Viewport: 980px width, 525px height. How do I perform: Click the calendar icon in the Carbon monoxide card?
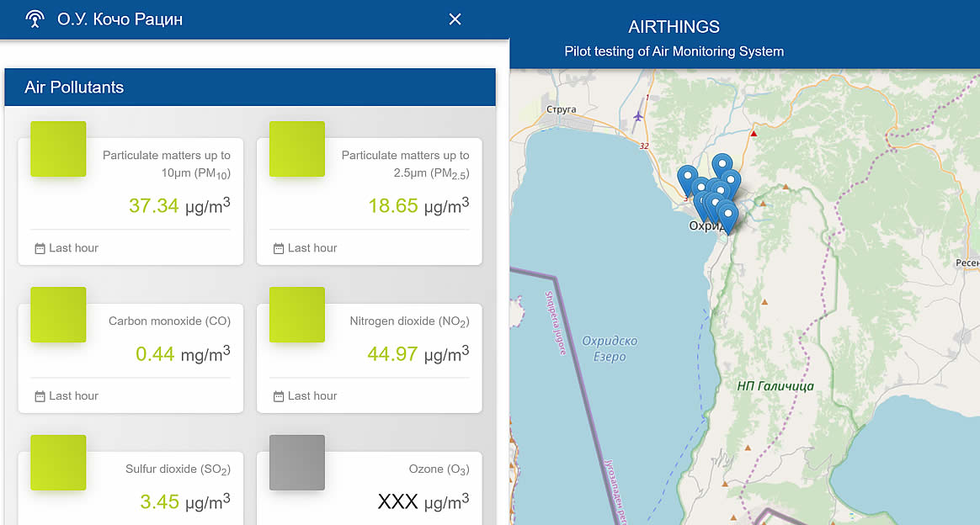click(40, 396)
